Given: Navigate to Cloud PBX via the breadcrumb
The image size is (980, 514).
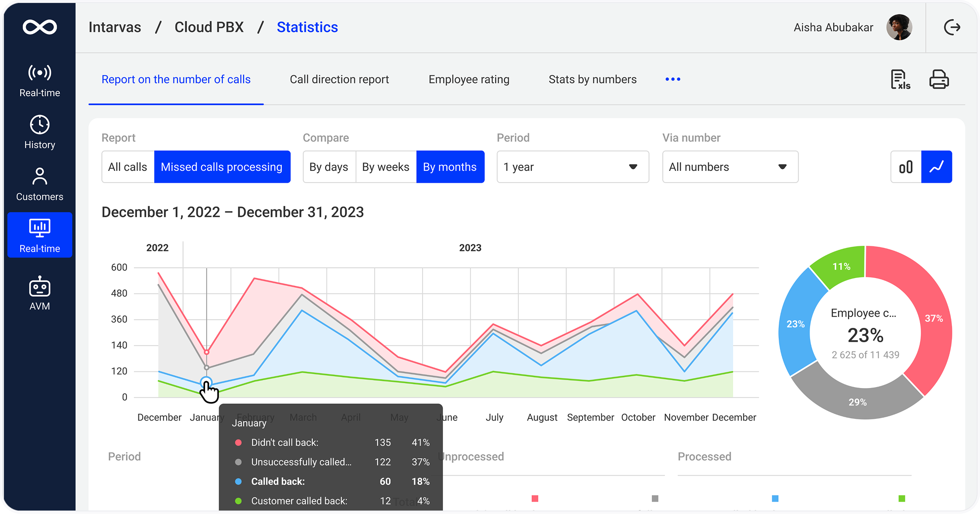Looking at the screenshot, I should 209,27.
